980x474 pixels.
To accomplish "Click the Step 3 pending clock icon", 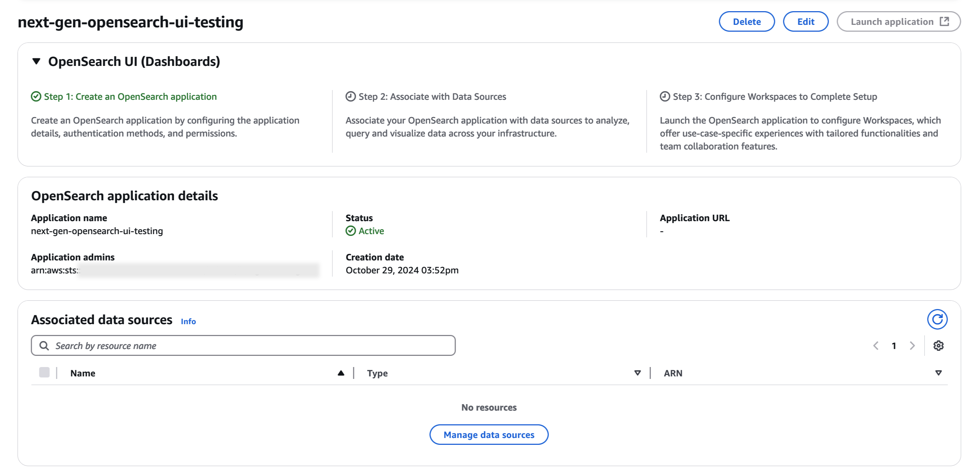I will pyautogui.click(x=665, y=97).
